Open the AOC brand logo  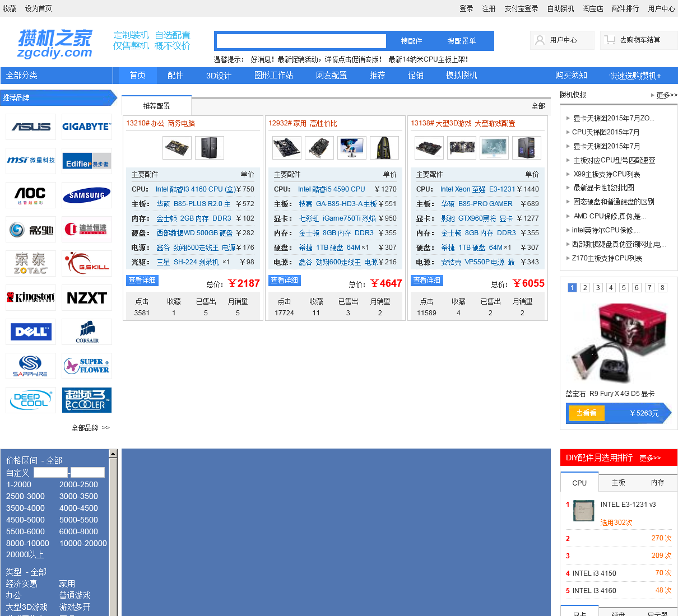[31, 195]
